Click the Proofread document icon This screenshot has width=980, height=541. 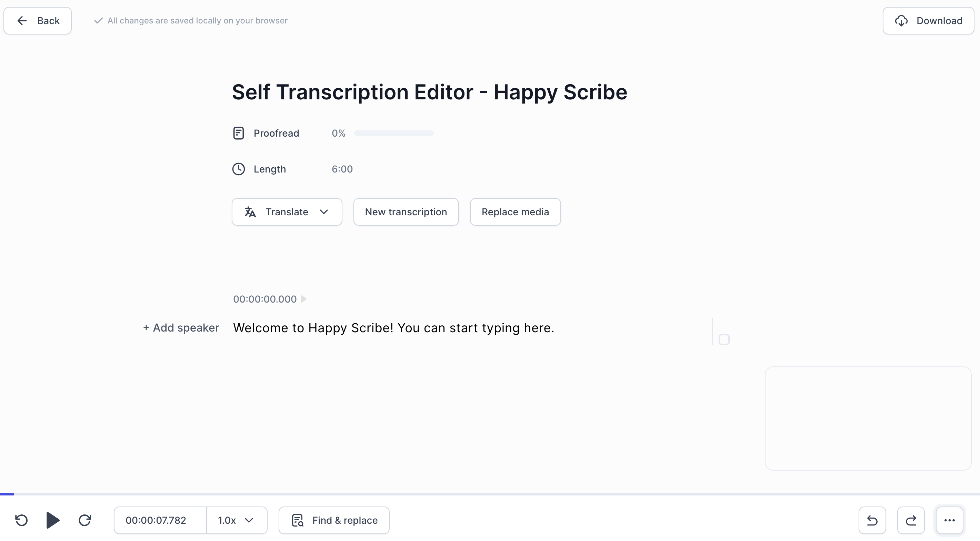[x=239, y=133]
